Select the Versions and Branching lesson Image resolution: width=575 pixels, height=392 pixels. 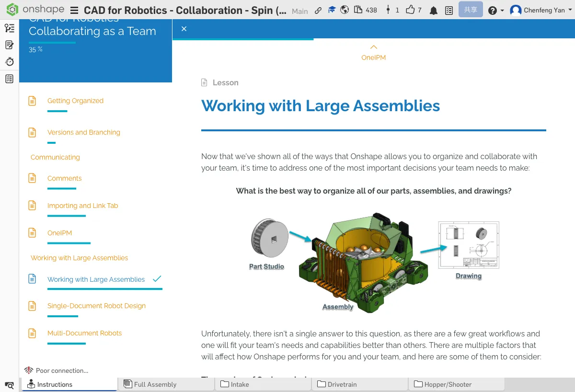coord(84,132)
